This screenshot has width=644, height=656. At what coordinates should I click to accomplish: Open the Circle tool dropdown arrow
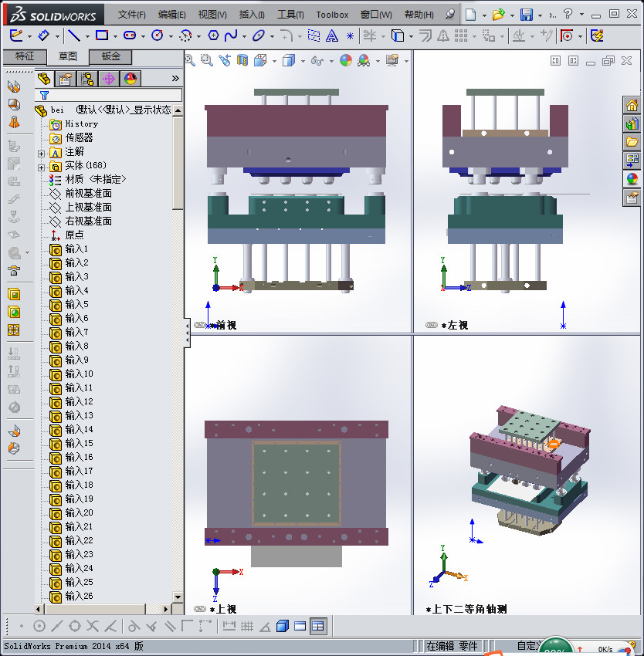point(171,36)
